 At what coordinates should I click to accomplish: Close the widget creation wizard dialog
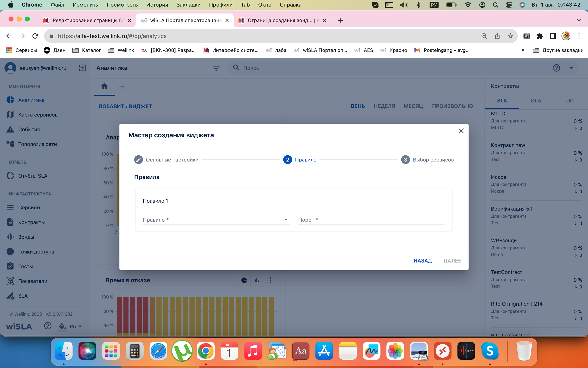(x=461, y=131)
